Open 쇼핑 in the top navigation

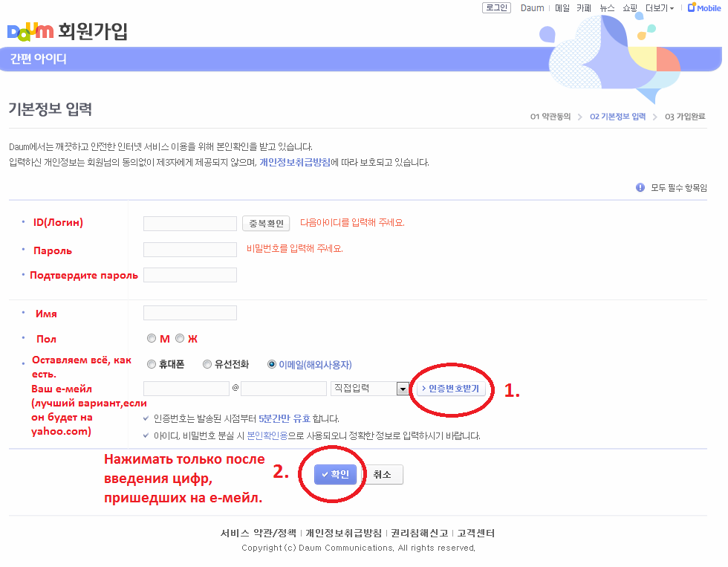pyautogui.click(x=630, y=8)
